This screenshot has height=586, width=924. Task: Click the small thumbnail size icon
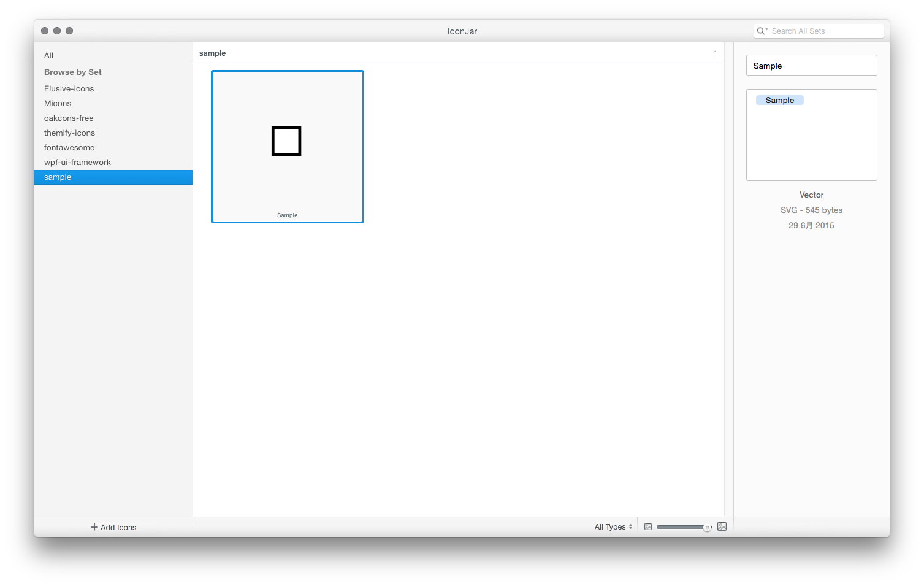coord(648,527)
